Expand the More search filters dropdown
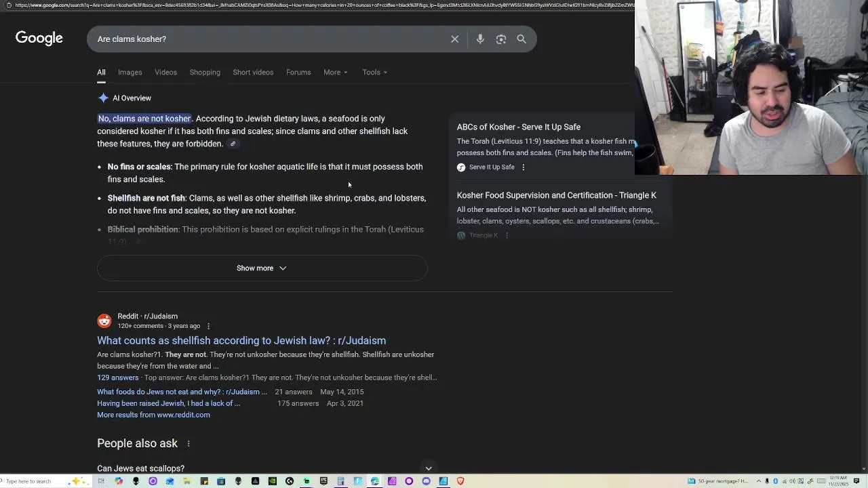This screenshot has width=868, height=488. pyautogui.click(x=335, y=73)
